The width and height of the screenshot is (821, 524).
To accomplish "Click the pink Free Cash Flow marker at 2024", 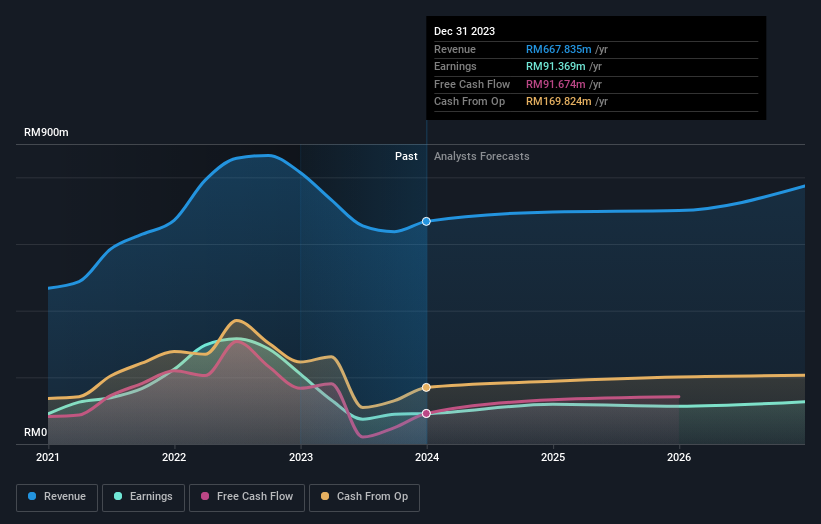I will pos(426,414).
